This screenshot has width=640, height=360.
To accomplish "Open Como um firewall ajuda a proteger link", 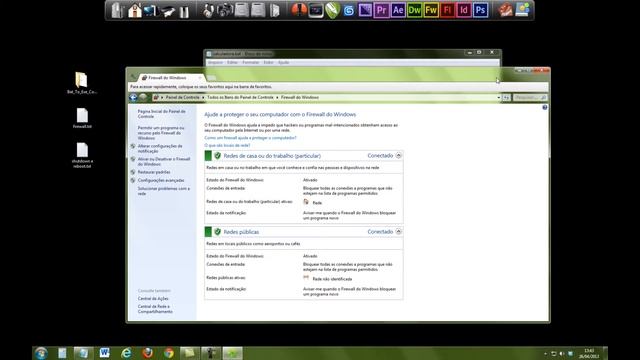I will (x=250, y=138).
